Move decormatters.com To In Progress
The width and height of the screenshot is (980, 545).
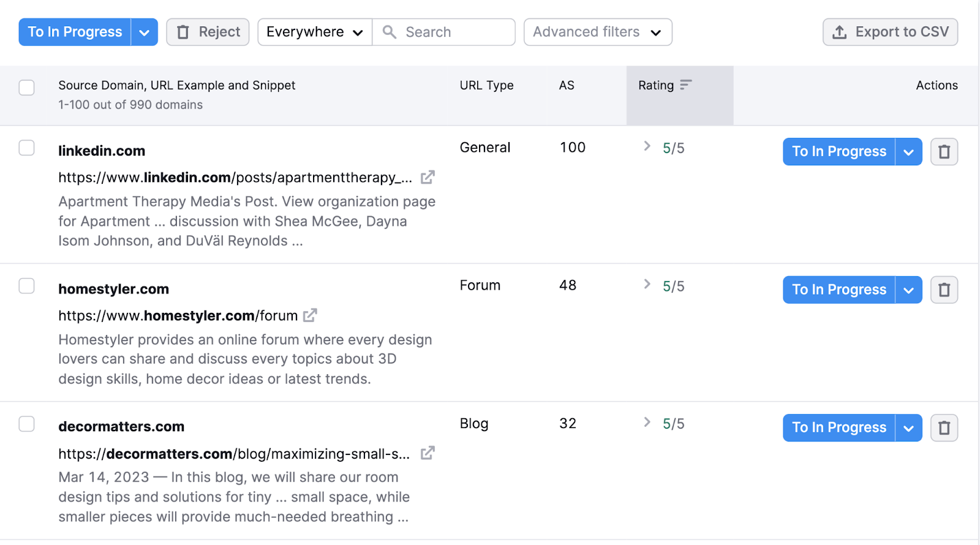point(839,427)
